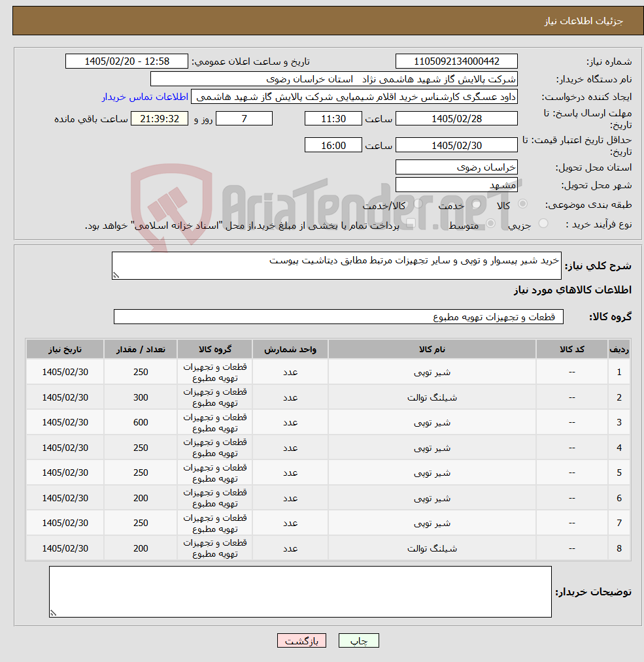Click the validity time field 16:00
Screen dimensions: 644x662
coord(333,145)
